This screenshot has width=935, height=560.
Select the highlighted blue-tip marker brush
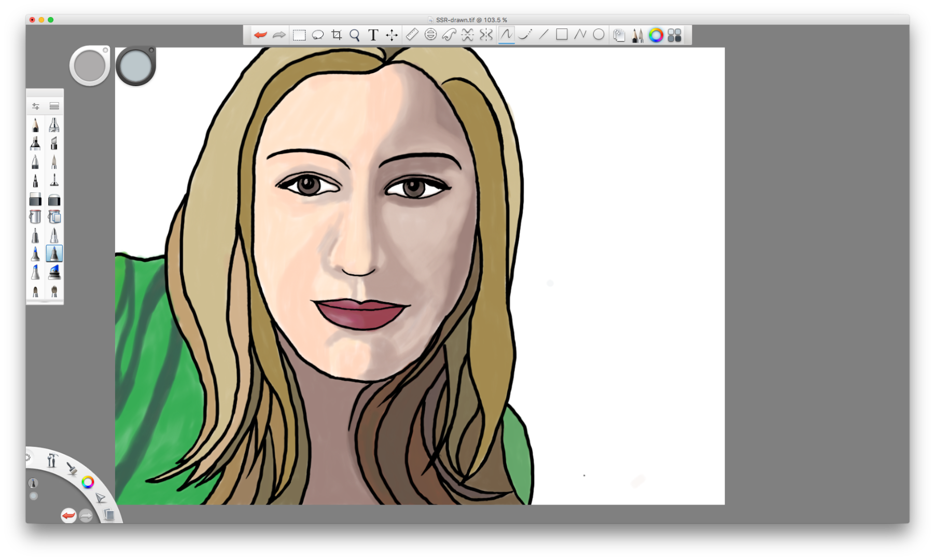click(54, 254)
